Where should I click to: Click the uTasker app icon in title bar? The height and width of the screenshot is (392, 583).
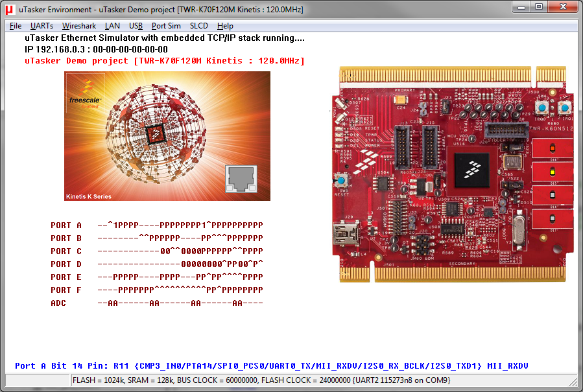click(9, 9)
